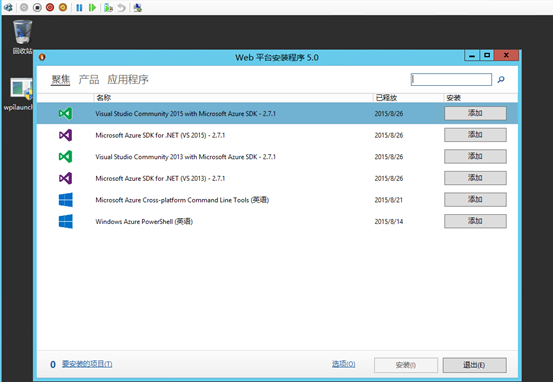Select the Windows Azure PowerShell row text
Image resolution: width=553 pixels, height=382 pixels.
(144, 222)
